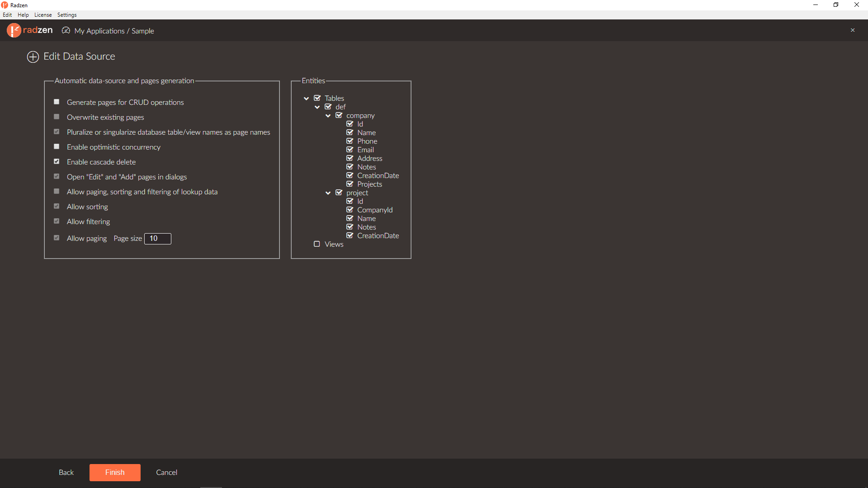Screen dimensions: 868x488
Task: Click the Edit Data Source plus icon
Action: pos(33,57)
